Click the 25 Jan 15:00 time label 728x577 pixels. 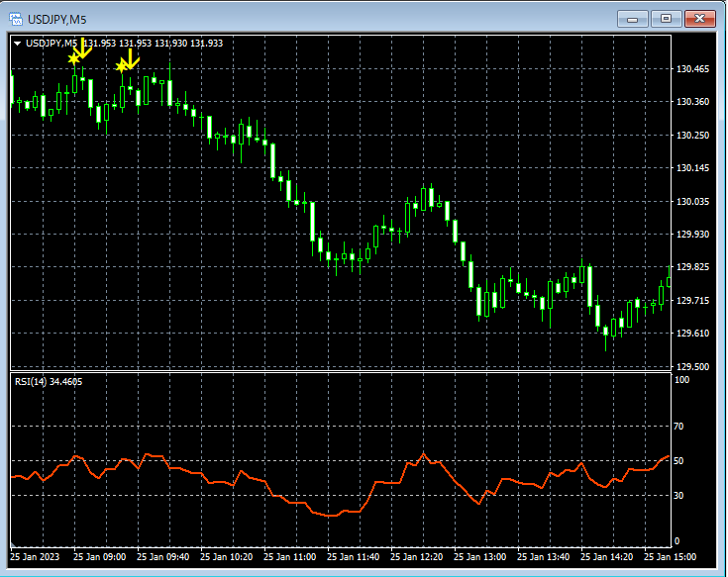tap(670, 556)
